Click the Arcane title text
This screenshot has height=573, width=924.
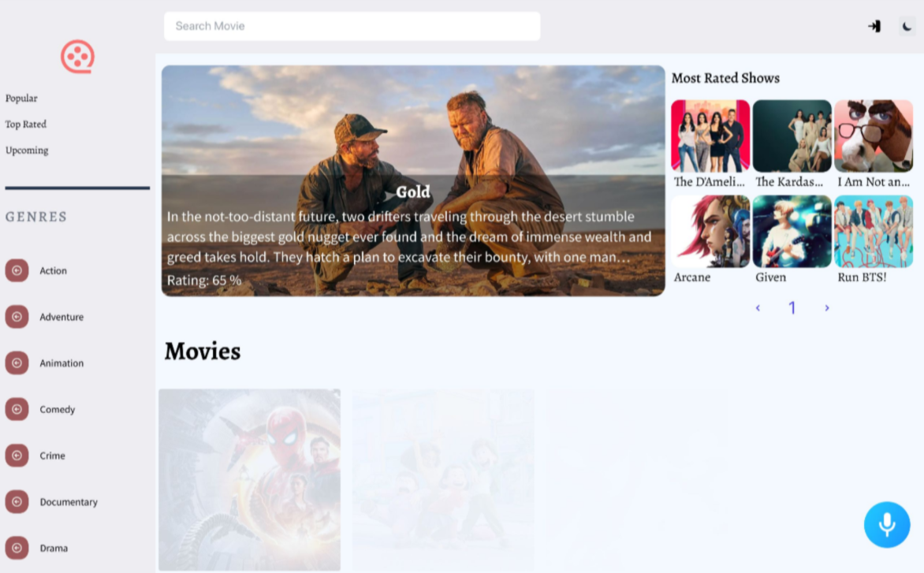[692, 277]
